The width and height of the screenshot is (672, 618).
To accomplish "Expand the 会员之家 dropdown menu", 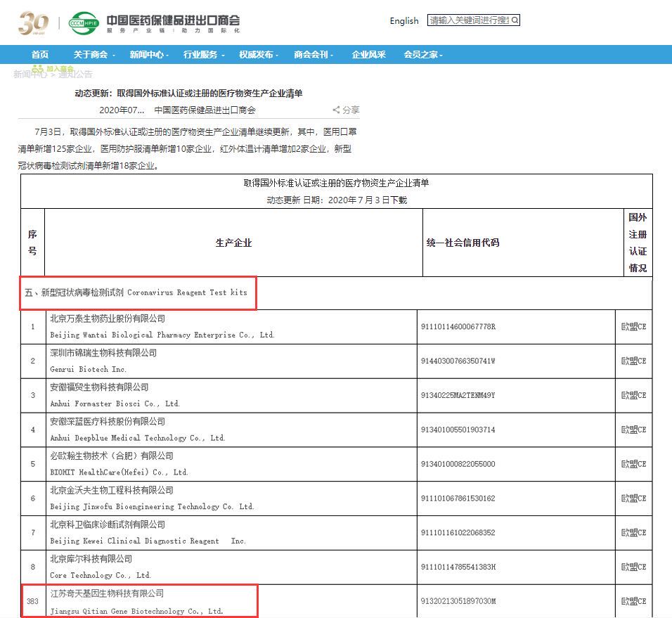I will pos(423,54).
